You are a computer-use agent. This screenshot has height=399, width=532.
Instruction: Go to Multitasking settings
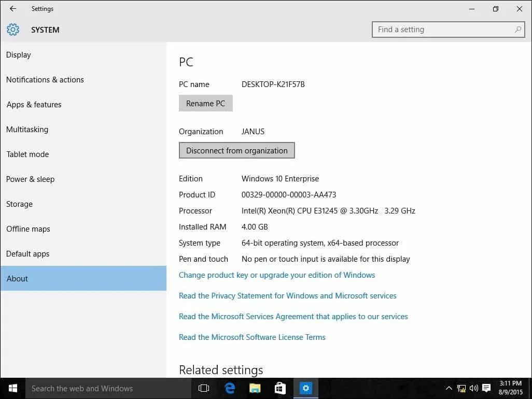pos(83,130)
